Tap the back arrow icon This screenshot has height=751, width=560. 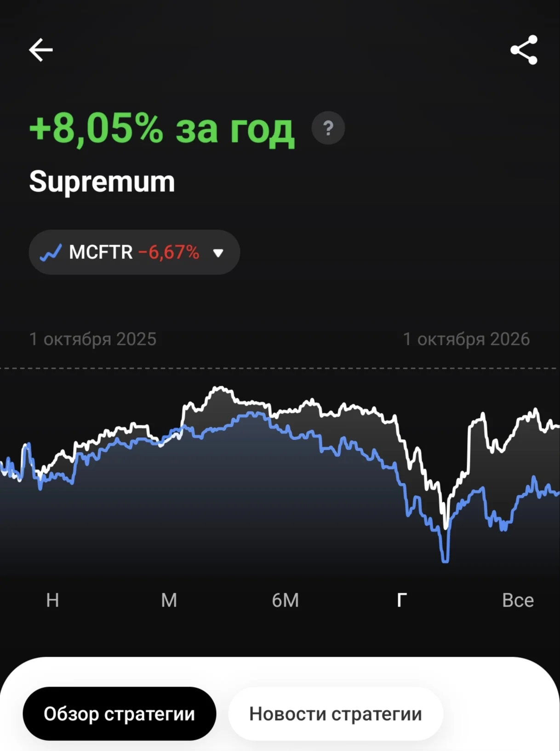(x=41, y=50)
